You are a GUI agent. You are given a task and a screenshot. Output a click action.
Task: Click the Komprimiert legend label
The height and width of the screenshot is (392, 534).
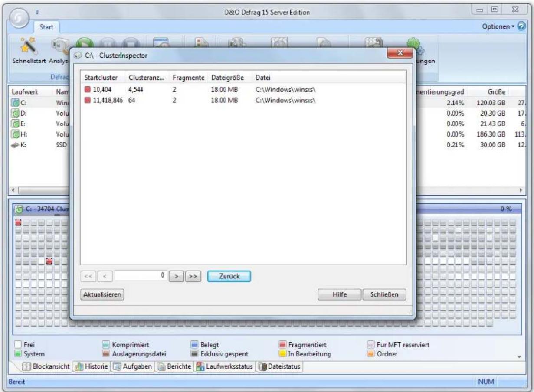pyautogui.click(x=131, y=346)
